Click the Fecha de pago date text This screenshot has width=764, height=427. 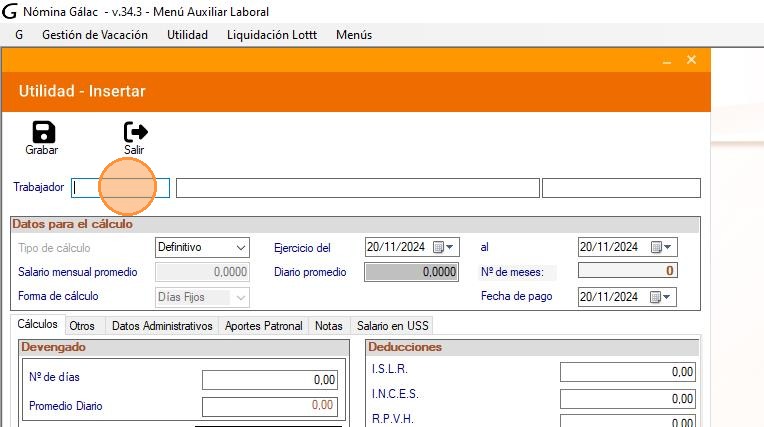[x=609, y=297]
